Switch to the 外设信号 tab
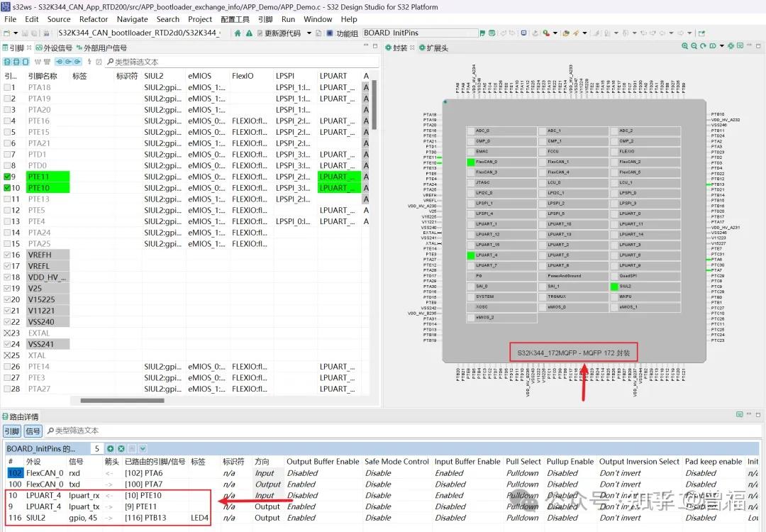This screenshot has width=766, height=532. point(53,48)
